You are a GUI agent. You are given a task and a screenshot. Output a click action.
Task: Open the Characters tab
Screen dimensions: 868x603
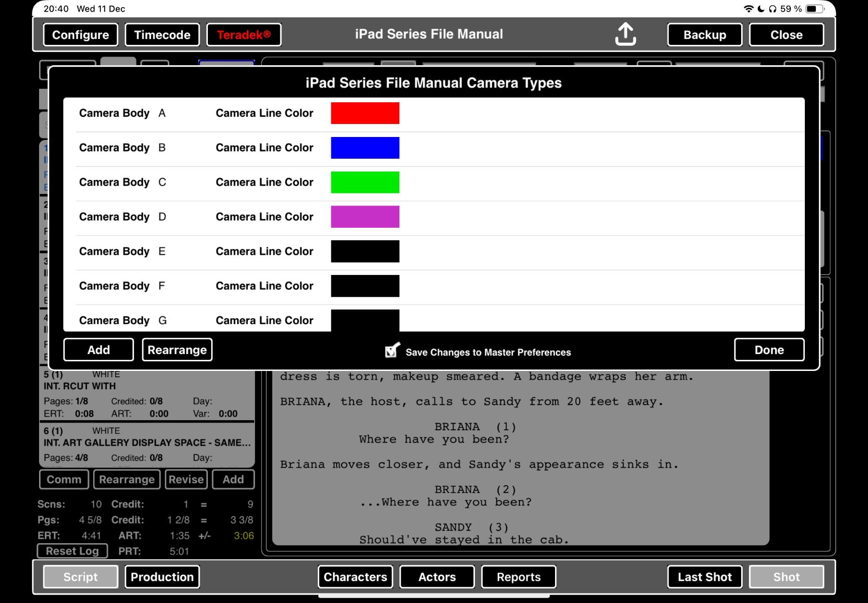(355, 577)
